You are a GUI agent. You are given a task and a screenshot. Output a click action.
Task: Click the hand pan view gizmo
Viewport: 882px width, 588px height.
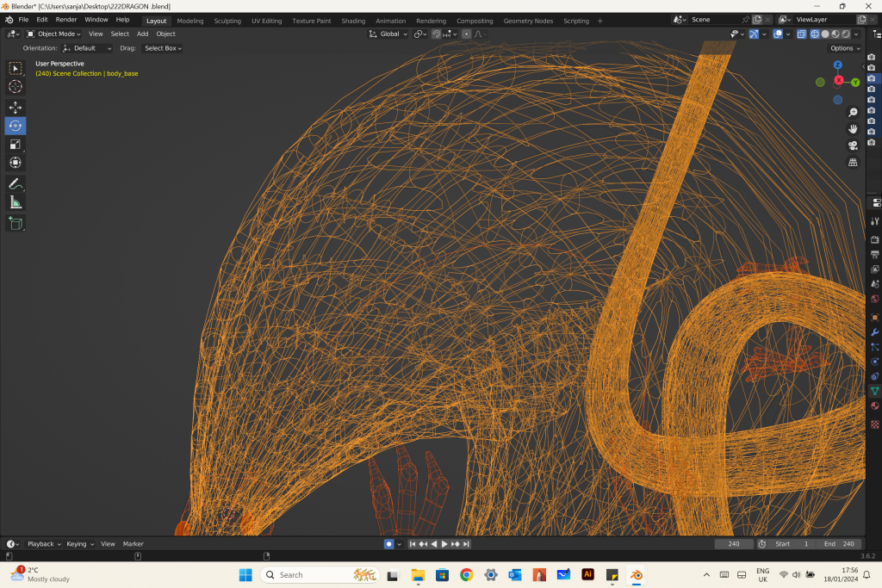coord(853,129)
